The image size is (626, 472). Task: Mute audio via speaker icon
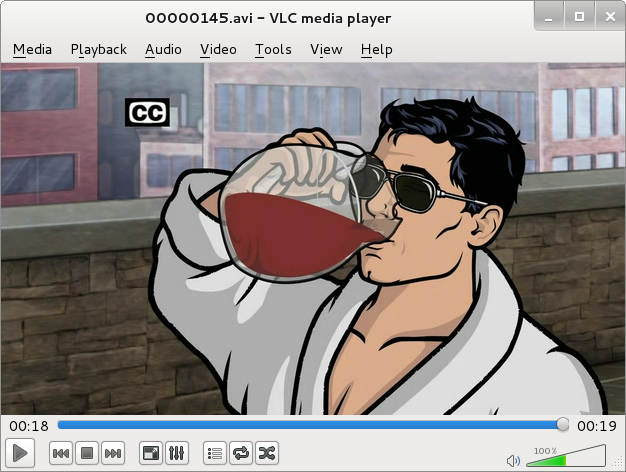(x=513, y=461)
